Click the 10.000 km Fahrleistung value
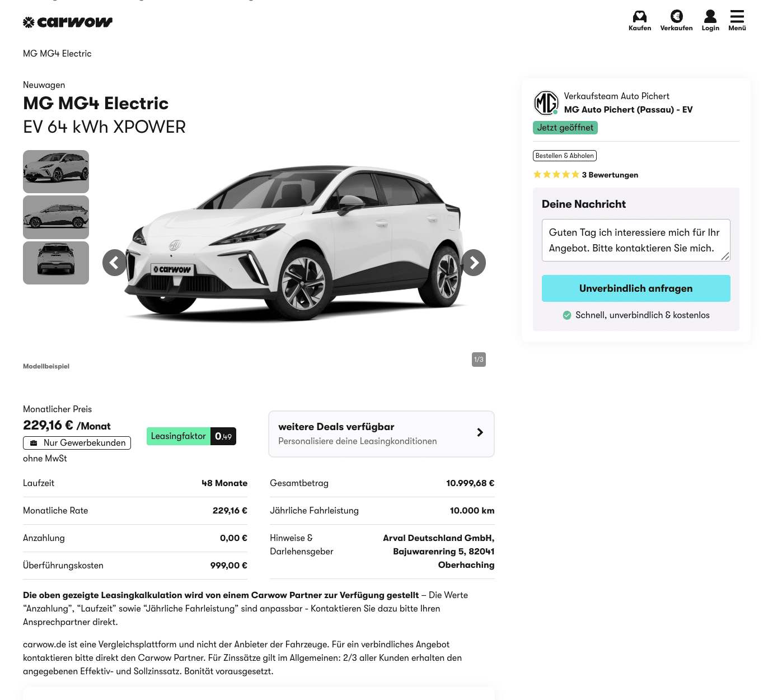This screenshot has height=700, width=768. click(x=472, y=511)
